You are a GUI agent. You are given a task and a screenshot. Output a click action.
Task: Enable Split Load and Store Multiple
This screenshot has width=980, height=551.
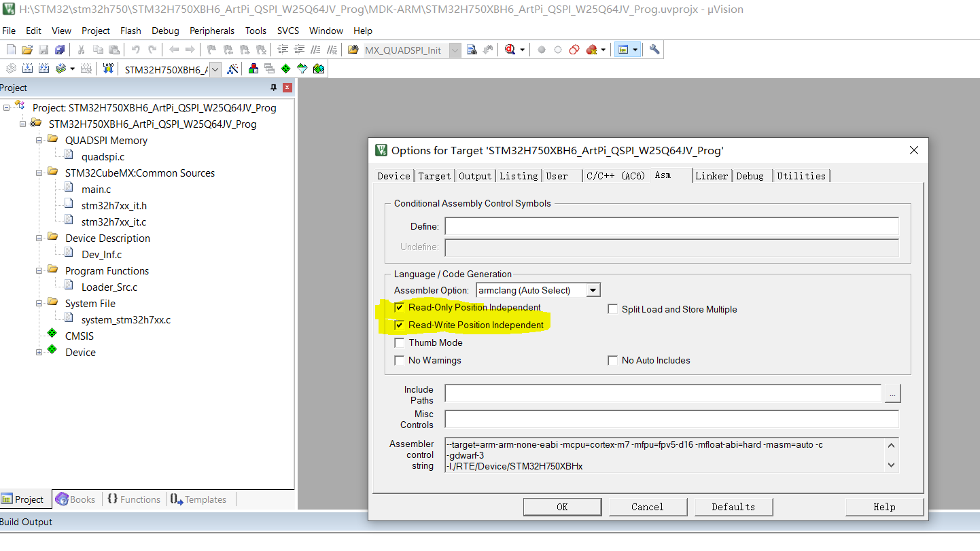[612, 309]
